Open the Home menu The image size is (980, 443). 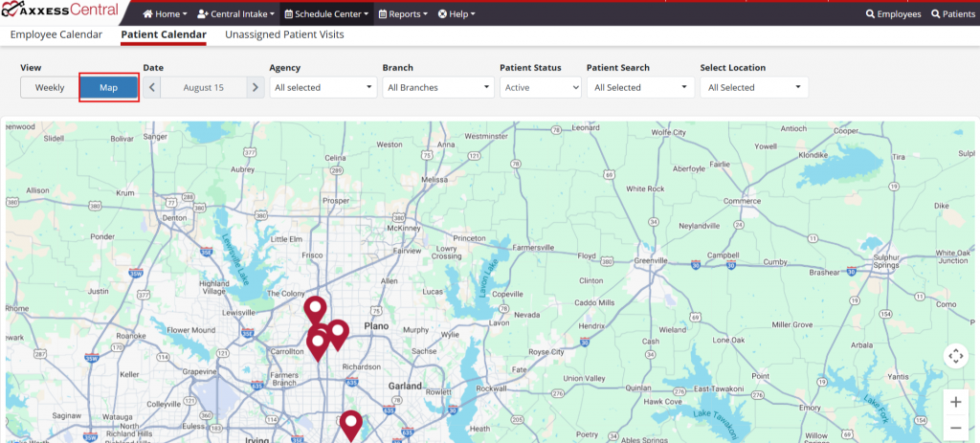[x=165, y=13]
